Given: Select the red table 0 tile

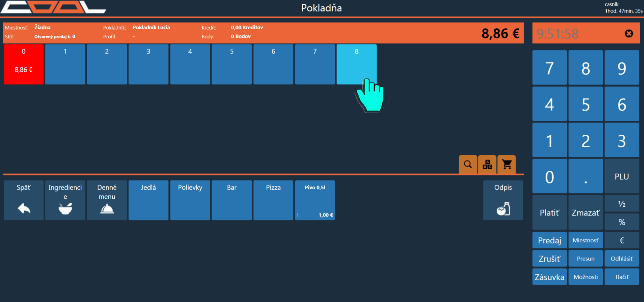Looking at the screenshot, I should point(24,64).
